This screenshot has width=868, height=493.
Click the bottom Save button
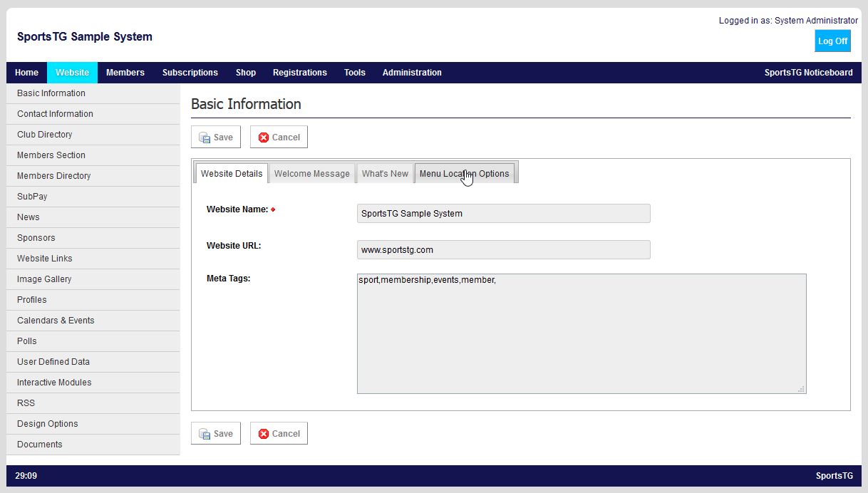(x=216, y=433)
